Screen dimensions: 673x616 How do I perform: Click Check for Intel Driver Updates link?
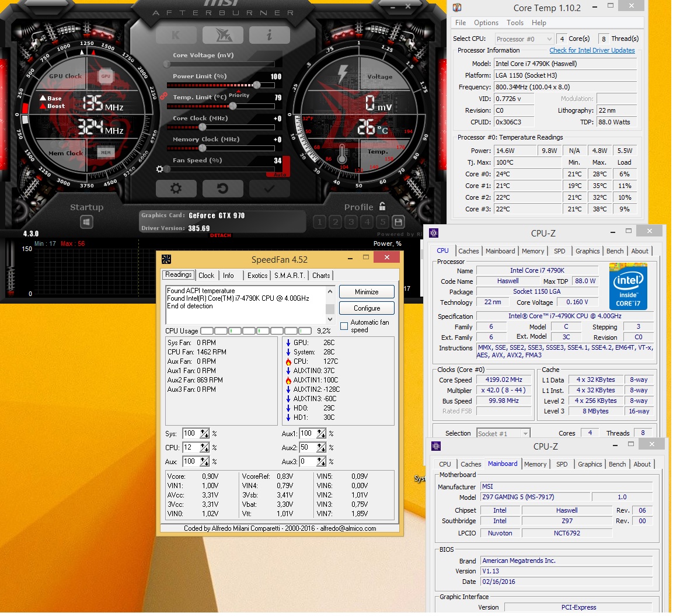click(x=592, y=50)
